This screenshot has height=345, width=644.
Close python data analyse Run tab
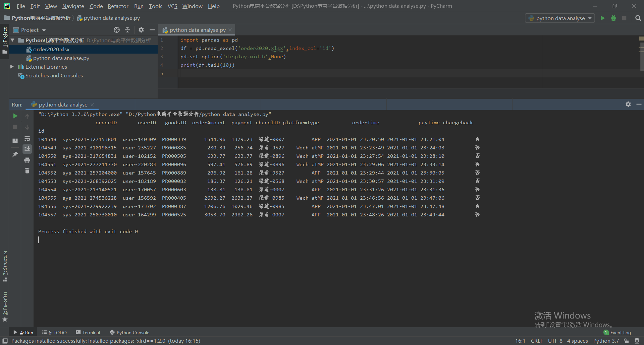[92, 105]
